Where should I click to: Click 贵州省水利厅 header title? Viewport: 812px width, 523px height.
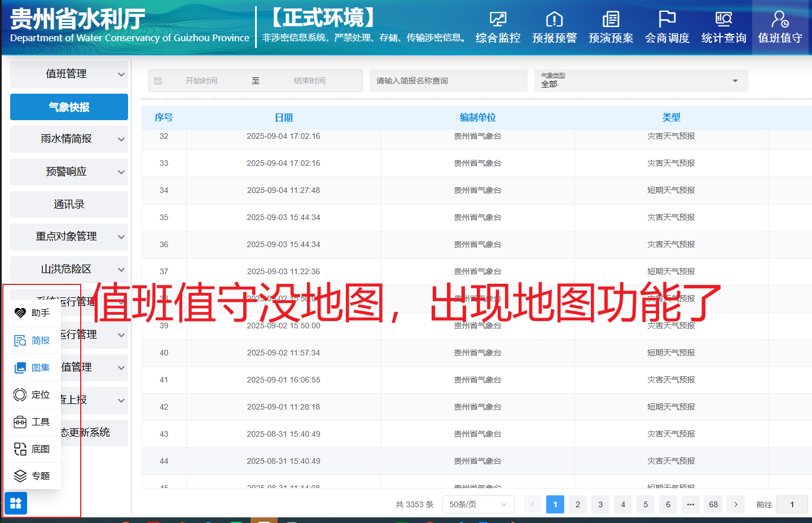78,19
